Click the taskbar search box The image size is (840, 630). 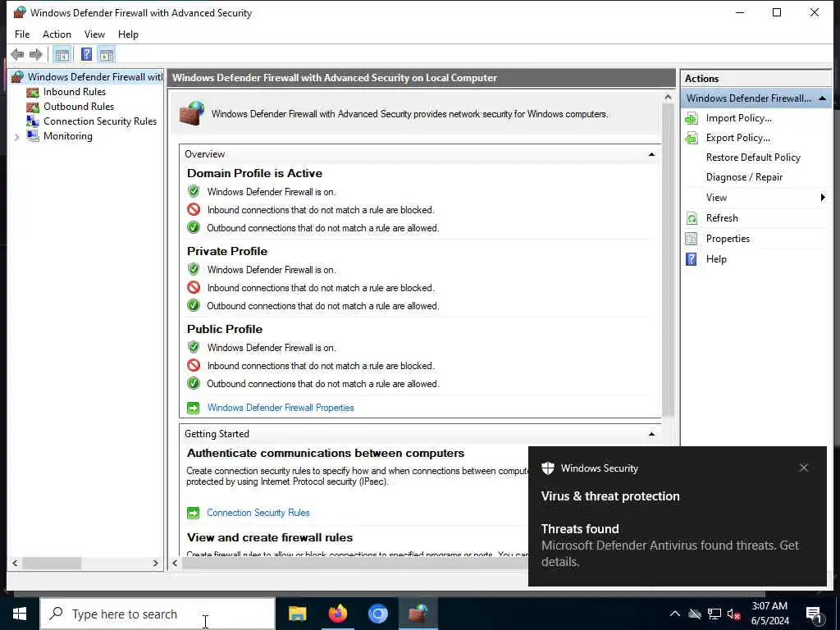[x=157, y=614]
